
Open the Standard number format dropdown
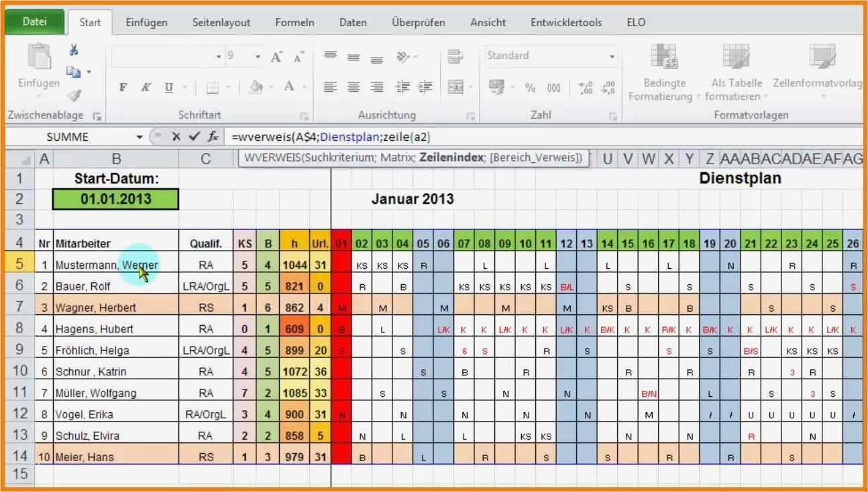pyautogui.click(x=612, y=56)
